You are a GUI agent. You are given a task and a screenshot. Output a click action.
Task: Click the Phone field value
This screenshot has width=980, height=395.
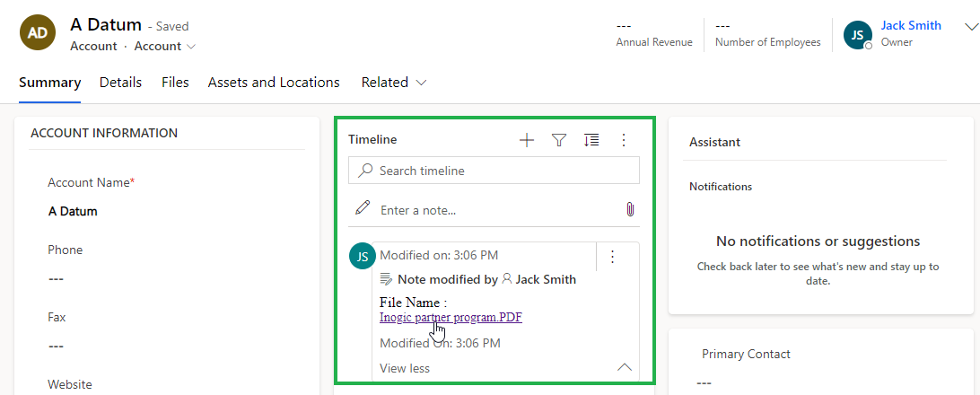point(57,279)
